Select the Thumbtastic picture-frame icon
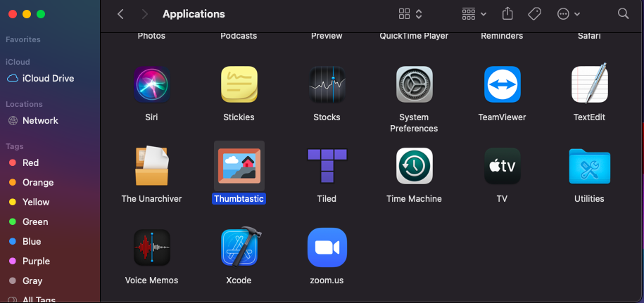This screenshot has width=644, height=303. 239,166
